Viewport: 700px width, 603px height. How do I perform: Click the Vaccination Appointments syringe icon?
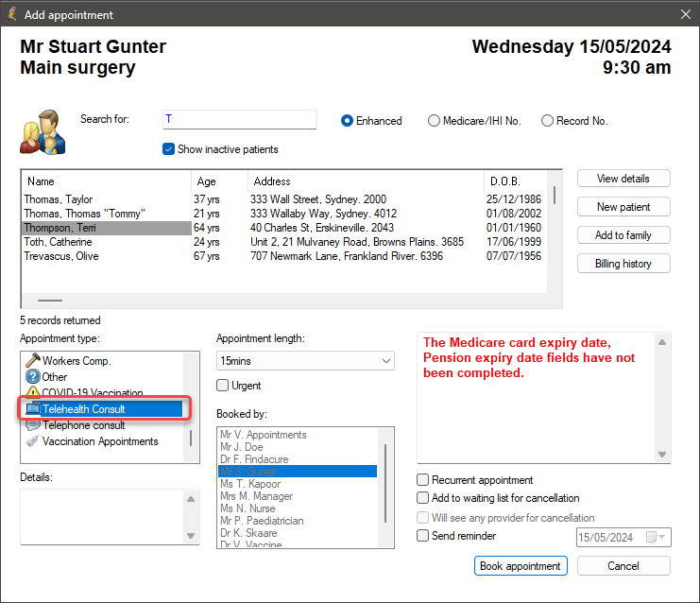[x=32, y=441]
